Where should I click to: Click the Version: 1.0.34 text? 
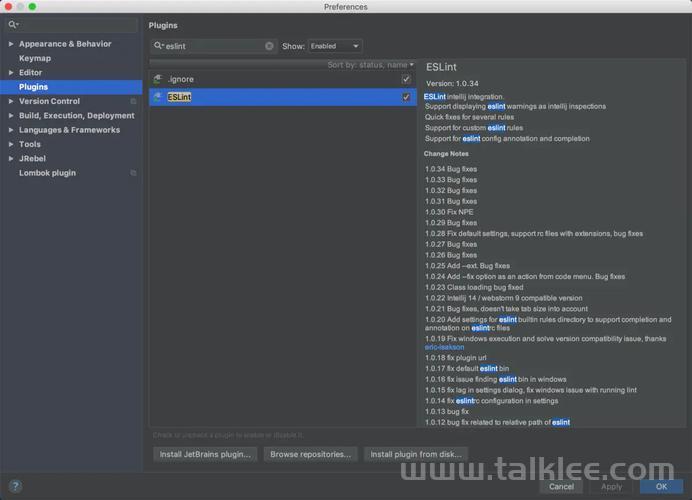click(452, 83)
